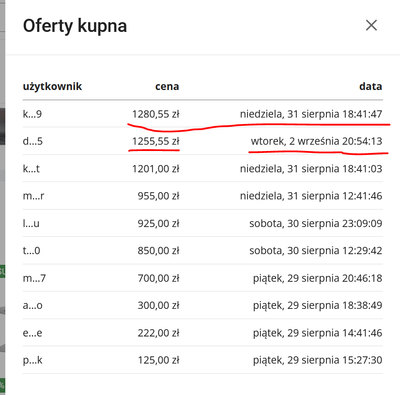400x395 pixels.
Task: Select user e...e
Action: click(32, 333)
